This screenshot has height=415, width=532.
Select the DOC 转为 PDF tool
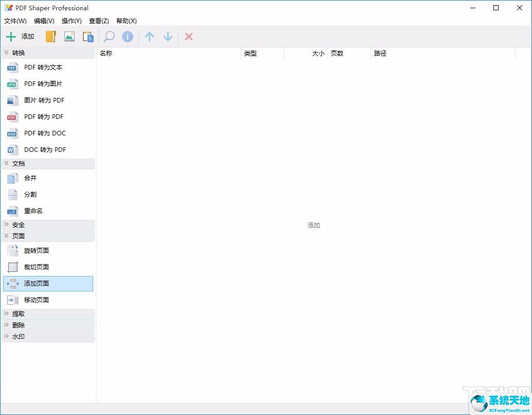point(45,149)
